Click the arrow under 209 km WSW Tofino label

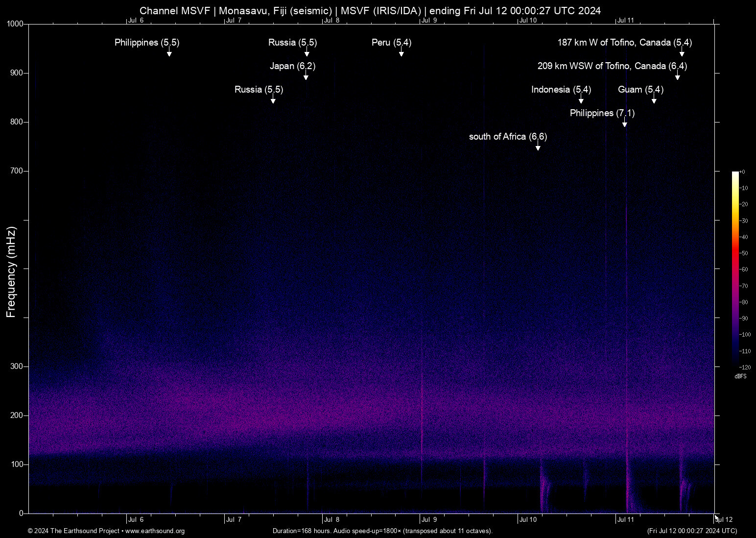coord(677,76)
